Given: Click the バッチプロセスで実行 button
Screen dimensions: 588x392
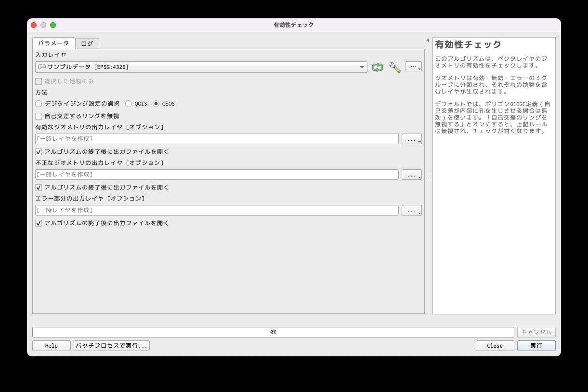Looking at the screenshot, I should coord(112,346).
